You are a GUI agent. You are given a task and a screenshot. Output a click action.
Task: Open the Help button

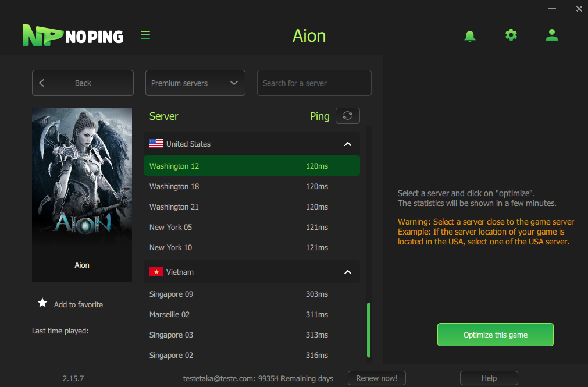[x=489, y=378]
